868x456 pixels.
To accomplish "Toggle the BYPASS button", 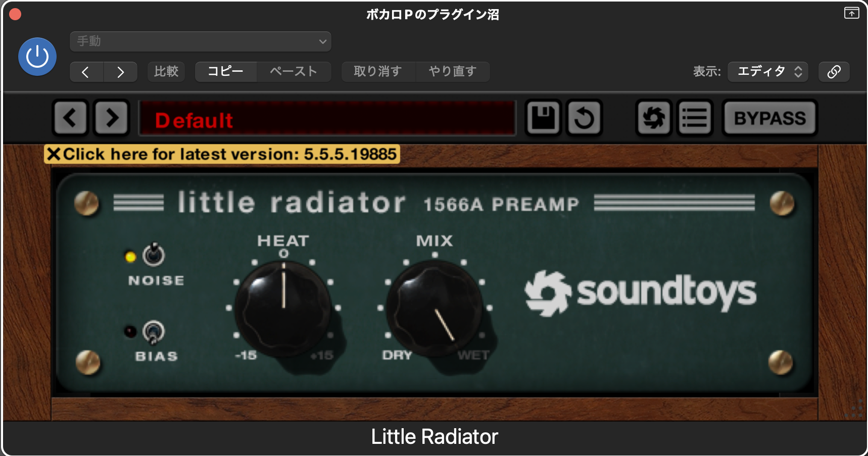I will (770, 118).
